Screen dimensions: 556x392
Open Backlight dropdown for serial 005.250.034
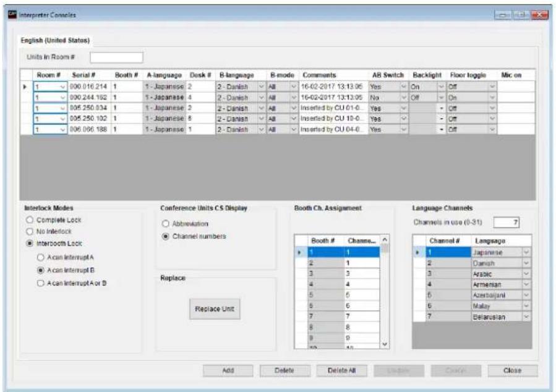click(x=441, y=108)
